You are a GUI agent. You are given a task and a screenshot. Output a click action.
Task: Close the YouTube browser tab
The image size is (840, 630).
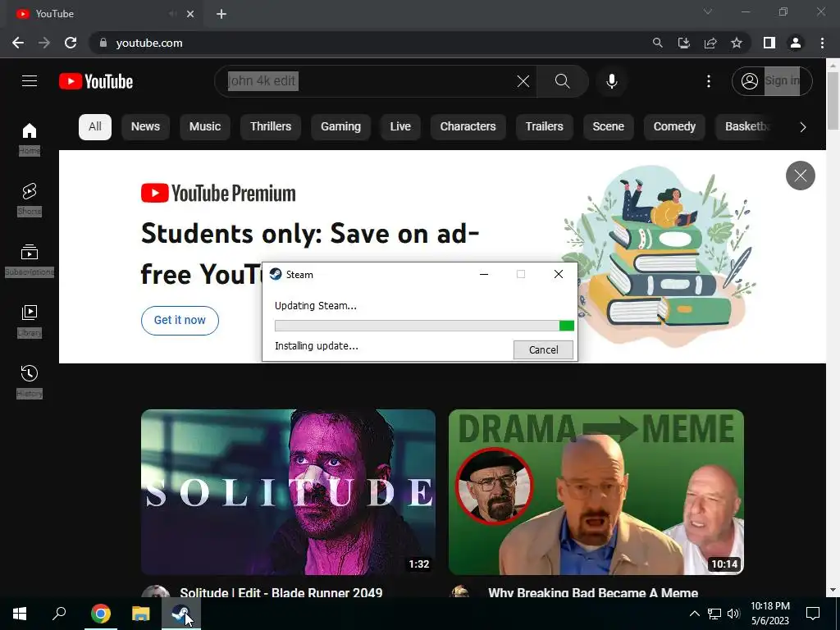[x=190, y=14]
